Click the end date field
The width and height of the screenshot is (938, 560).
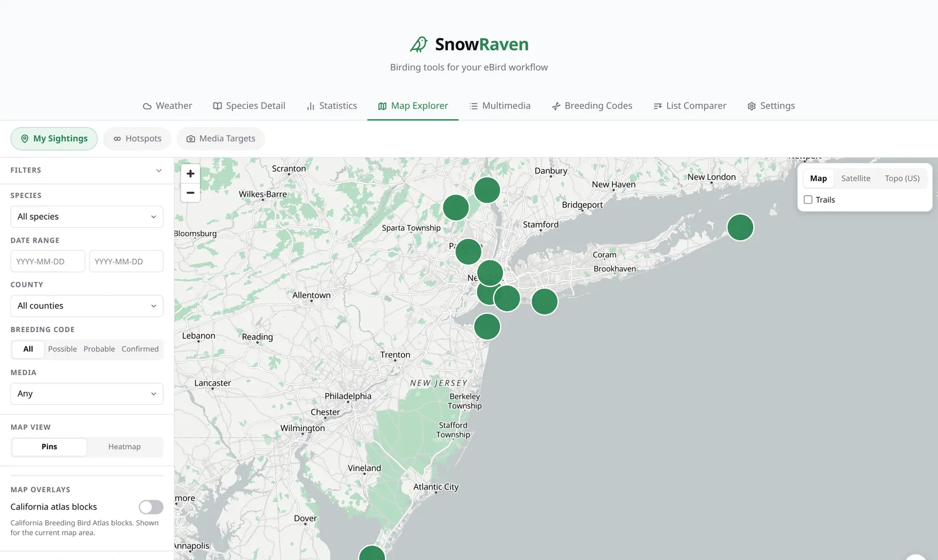[126, 261]
